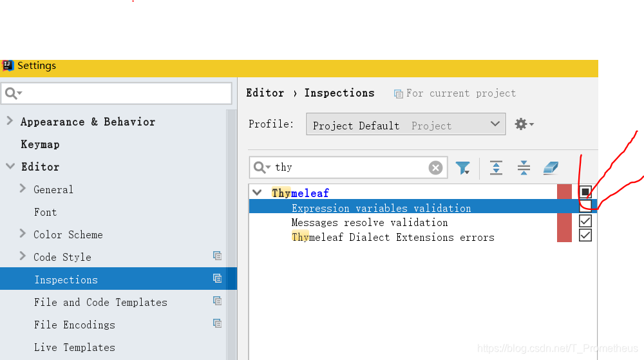
Task: Enable Expression variables validation checkbox
Action: click(585, 206)
